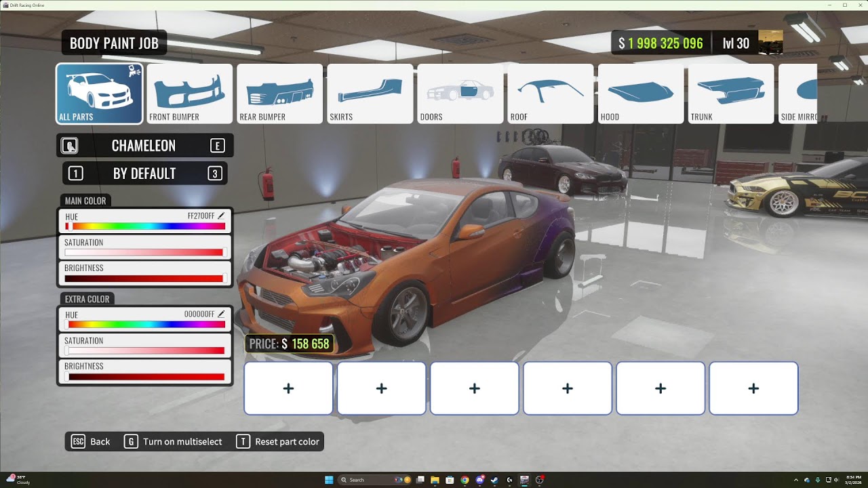Click the green download tray icon
This screenshot has height=488, width=868.
pos(818,480)
